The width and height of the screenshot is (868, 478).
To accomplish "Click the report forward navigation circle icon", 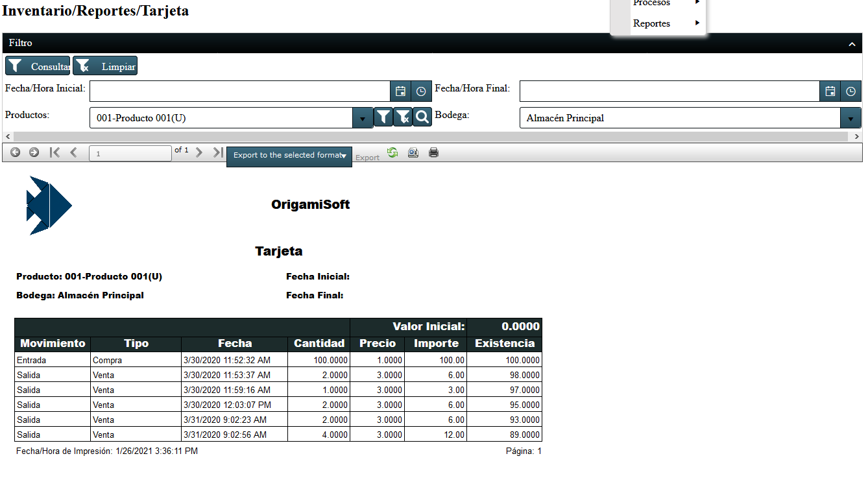I will click(34, 152).
